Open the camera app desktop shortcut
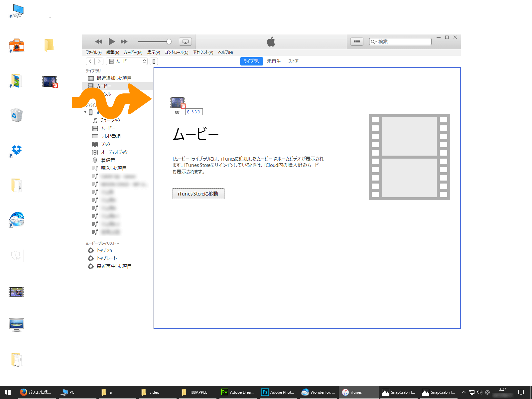The width and height of the screenshot is (532, 399). point(16,45)
